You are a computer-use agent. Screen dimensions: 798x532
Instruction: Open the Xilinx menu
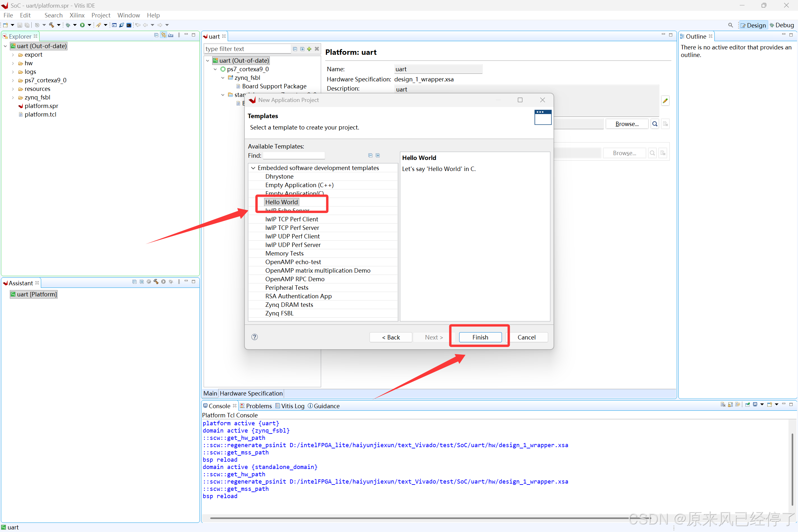coord(77,15)
